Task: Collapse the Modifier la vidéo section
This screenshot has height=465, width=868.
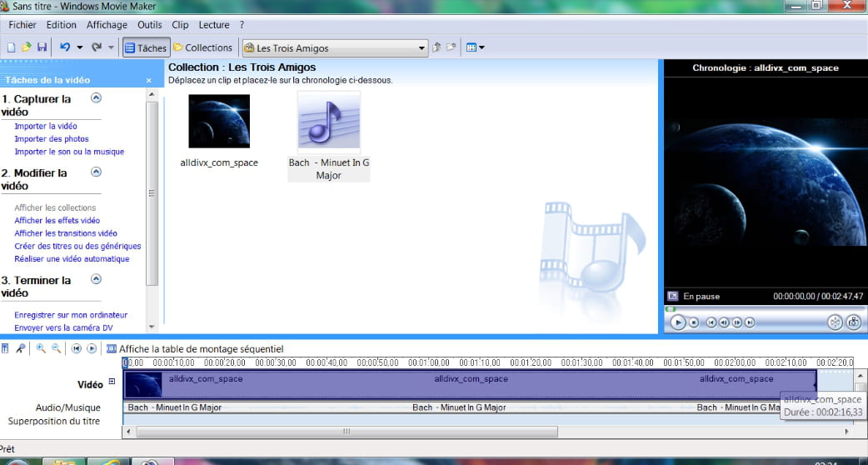Action: click(x=96, y=172)
